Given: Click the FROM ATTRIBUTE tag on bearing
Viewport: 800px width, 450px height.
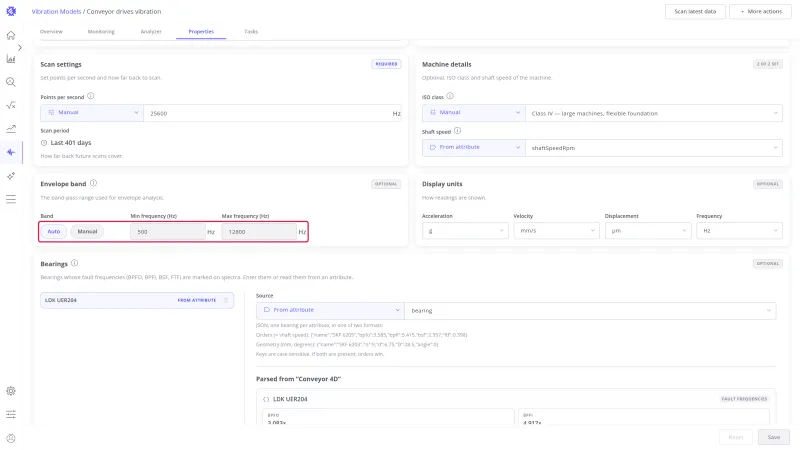Looking at the screenshot, I should point(197,300).
